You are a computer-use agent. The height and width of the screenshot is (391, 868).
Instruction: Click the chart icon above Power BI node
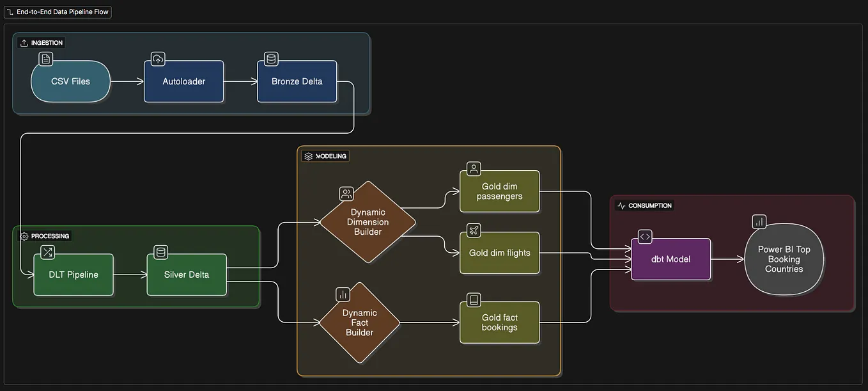tap(759, 221)
